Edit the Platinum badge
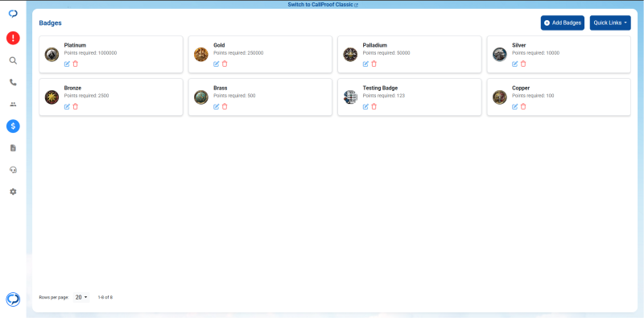 tap(67, 64)
